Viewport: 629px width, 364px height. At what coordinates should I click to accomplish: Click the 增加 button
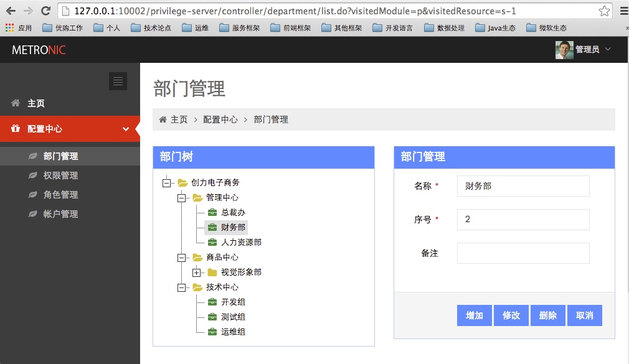(x=474, y=315)
